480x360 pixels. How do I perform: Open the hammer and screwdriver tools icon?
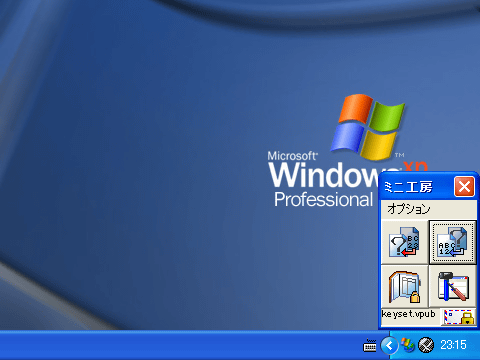453,286
